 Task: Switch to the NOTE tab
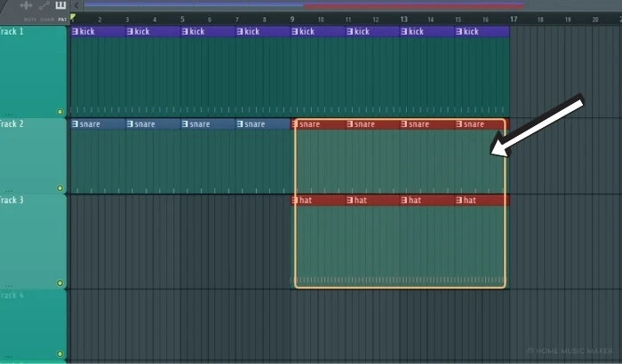pyautogui.click(x=30, y=20)
